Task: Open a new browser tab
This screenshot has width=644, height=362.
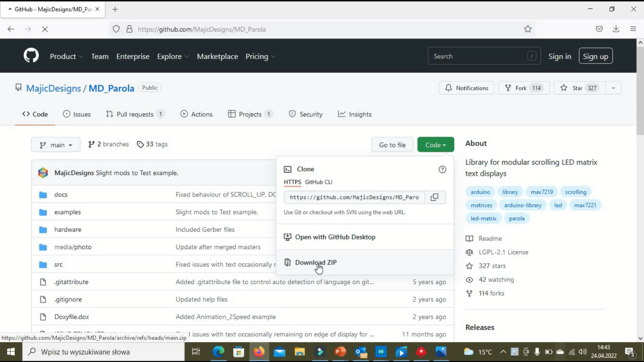Action: (x=115, y=9)
